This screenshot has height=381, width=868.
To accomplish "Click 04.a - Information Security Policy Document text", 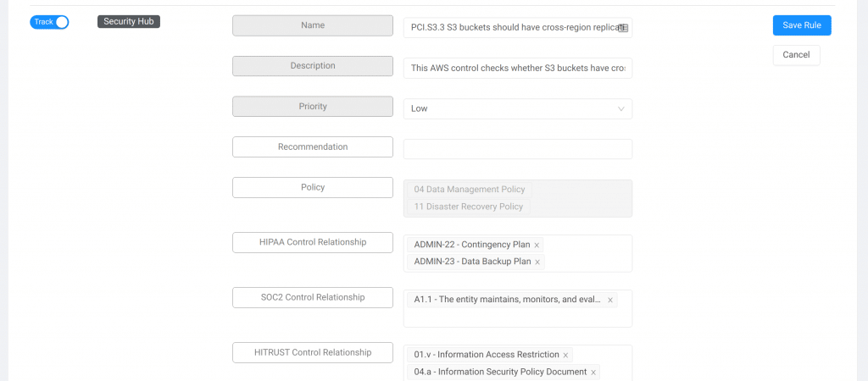I will (x=500, y=373).
